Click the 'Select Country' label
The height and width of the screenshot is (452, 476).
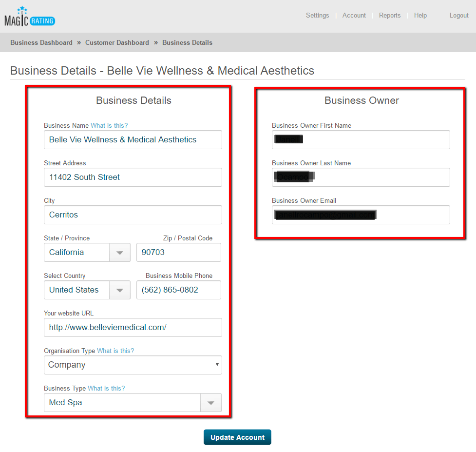pos(65,275)
